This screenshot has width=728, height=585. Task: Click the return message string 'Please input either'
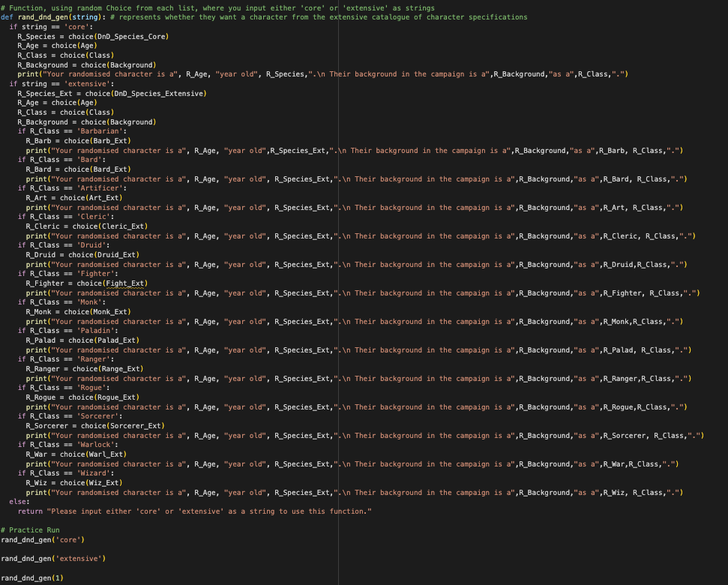pyautogui.click(x=209, y=511)
